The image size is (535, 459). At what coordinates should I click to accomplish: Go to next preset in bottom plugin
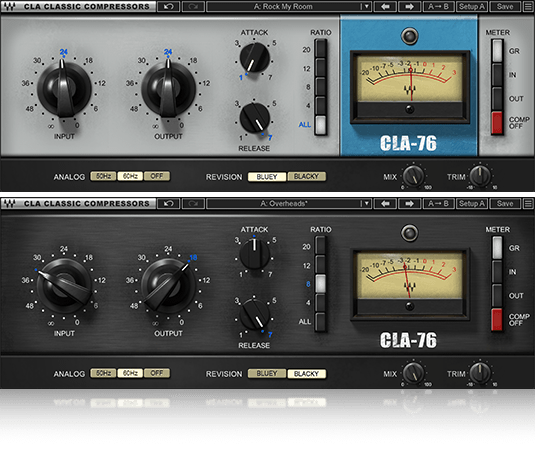(x=409, y=204)
